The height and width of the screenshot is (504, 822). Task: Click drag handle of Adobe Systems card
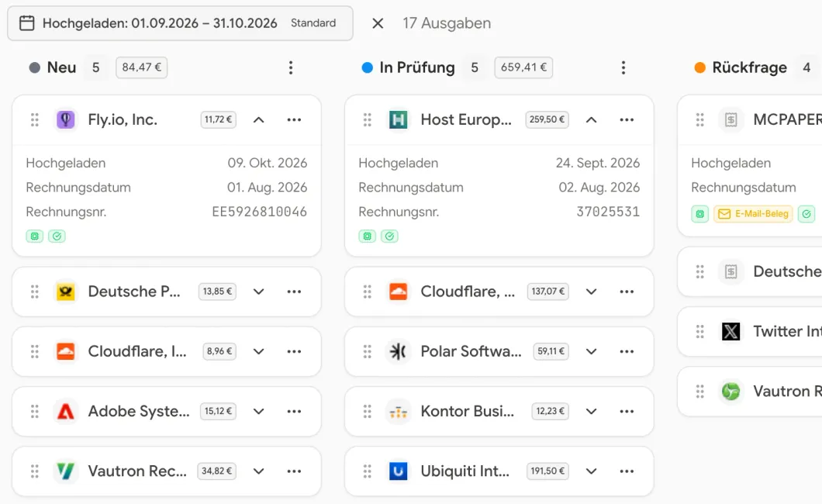pyautogui.click(x=35, y=411)
